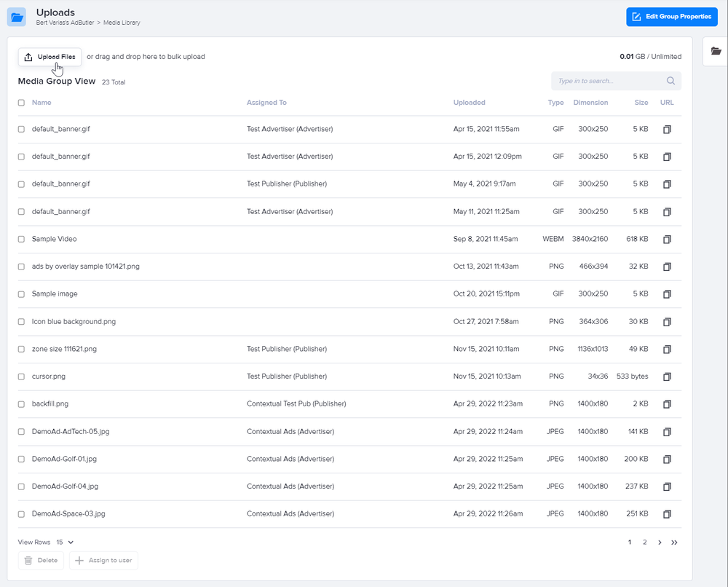Image resolution: width=728 pixels, height=587 pixels.
Task: Copy URL of Icon blue background.png
Action: (x=666, y=322)
